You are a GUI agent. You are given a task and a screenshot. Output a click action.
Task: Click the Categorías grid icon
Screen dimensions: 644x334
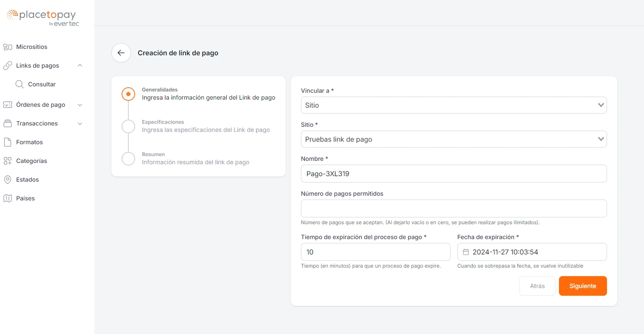click(8, 161)
